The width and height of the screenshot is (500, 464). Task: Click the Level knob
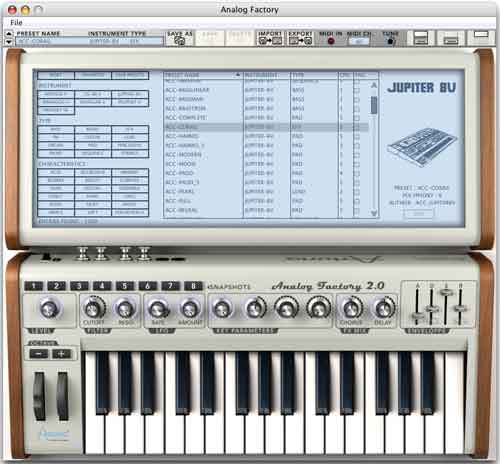(x=49, y=308)
